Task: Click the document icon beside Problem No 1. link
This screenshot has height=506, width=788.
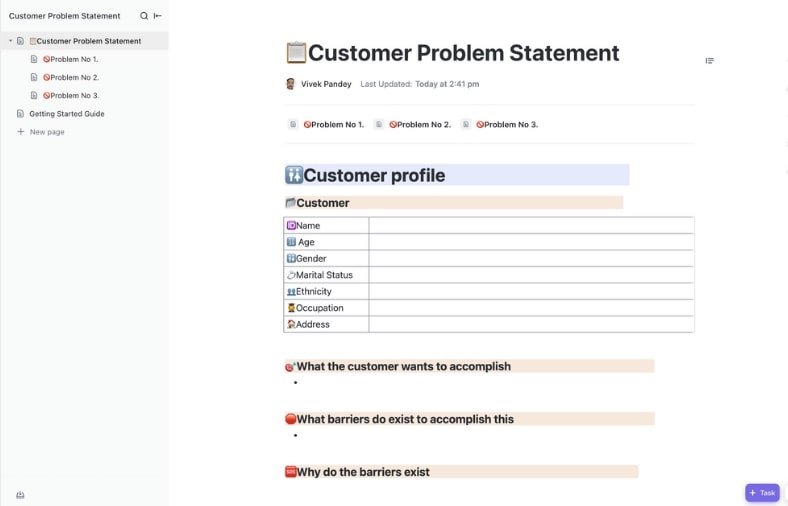Action: 293,125
